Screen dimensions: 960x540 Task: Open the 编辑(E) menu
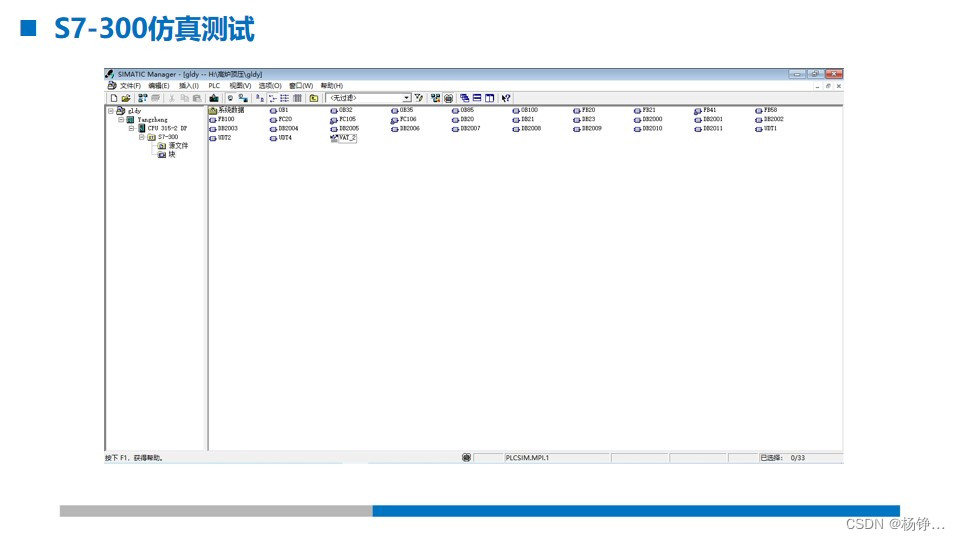(x=159, y=86)
